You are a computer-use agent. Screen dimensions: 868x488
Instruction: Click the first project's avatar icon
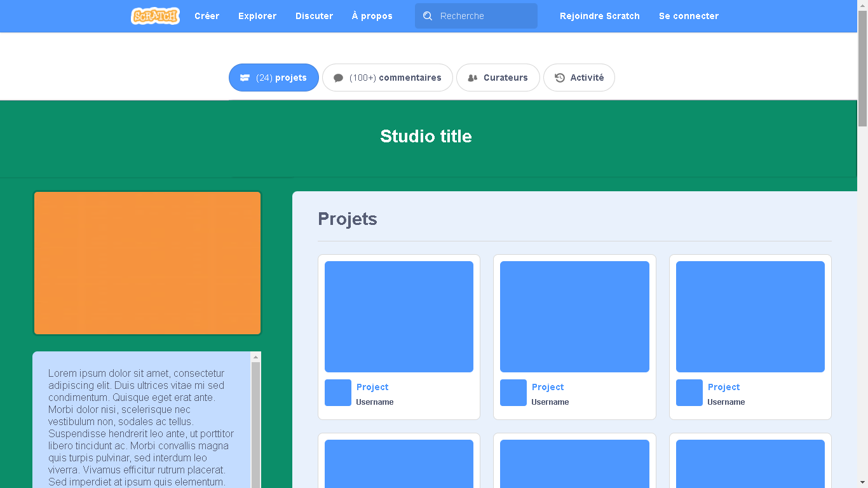337,393
